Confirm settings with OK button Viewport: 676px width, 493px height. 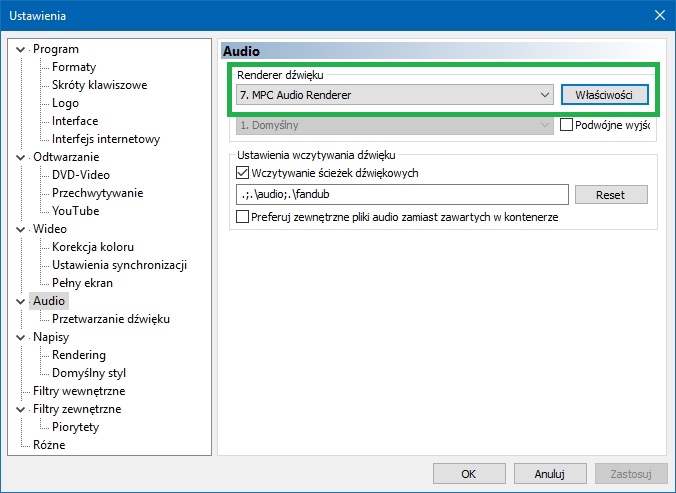coord(469,474)
